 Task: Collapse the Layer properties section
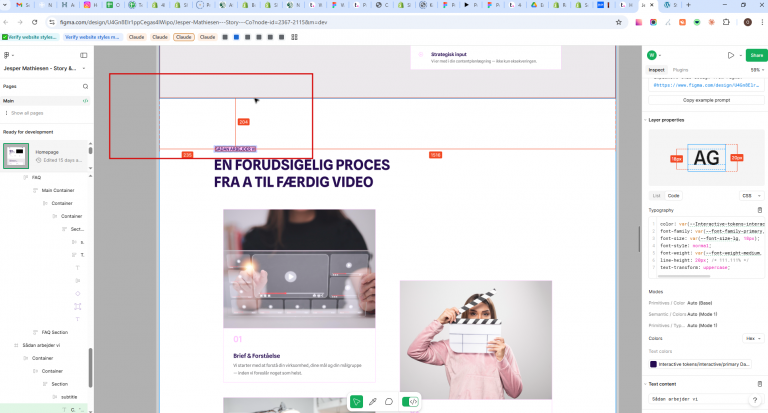tap(646, 120)
